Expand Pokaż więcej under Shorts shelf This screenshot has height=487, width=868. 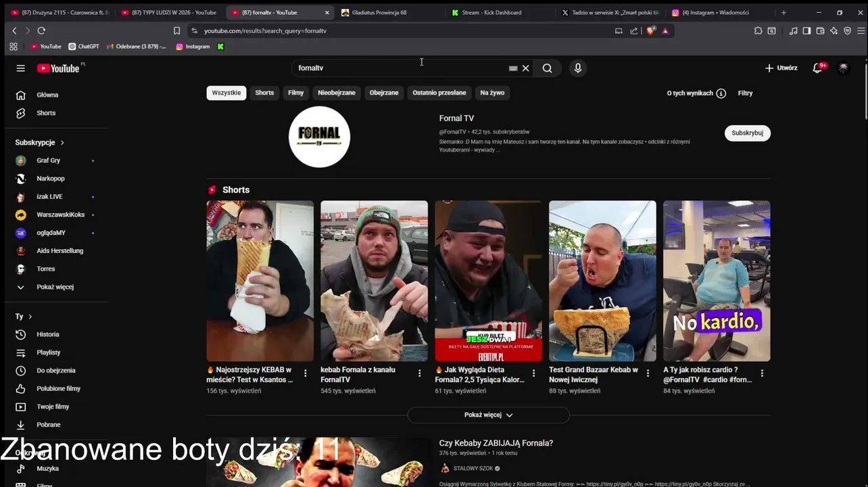pos(488,415)
